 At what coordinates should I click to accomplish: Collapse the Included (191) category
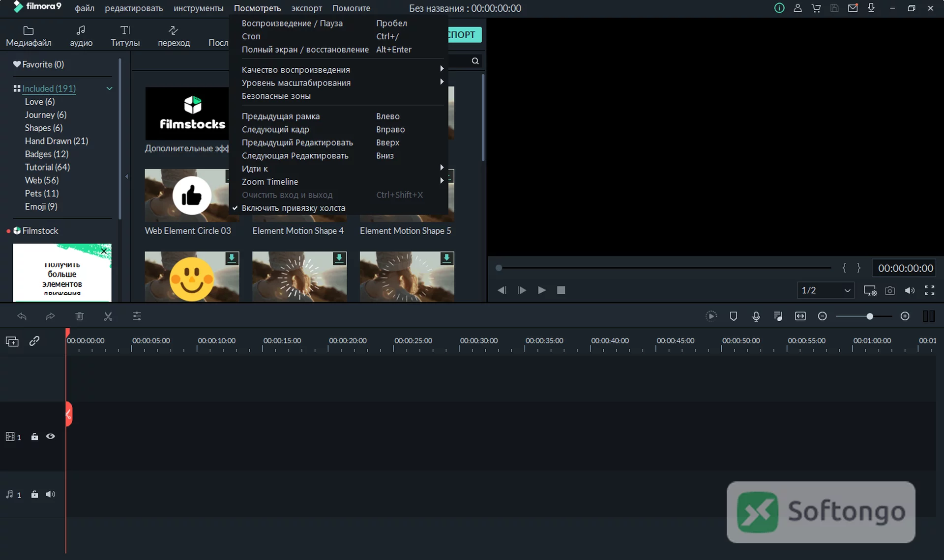coord(109,88)
